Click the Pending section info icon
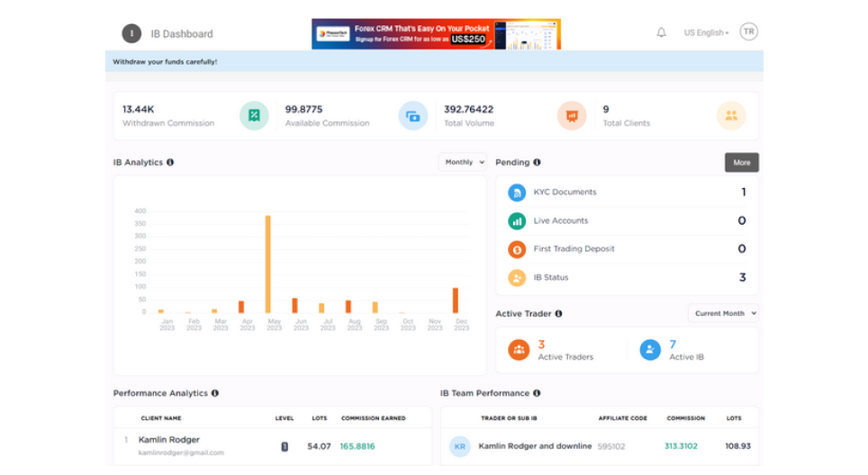 [x=537, y=163]
